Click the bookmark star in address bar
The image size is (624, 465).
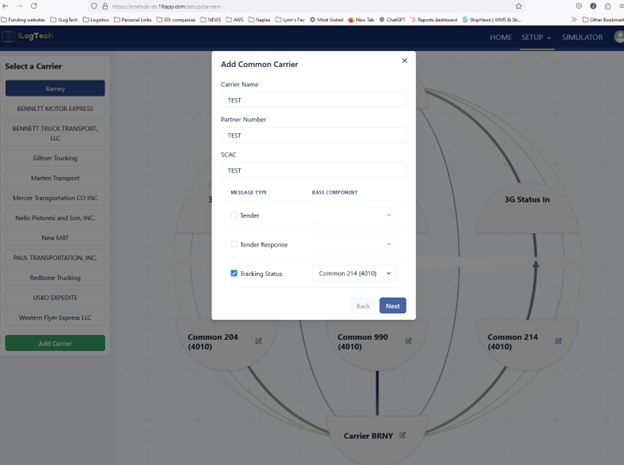tap(518, 6)
